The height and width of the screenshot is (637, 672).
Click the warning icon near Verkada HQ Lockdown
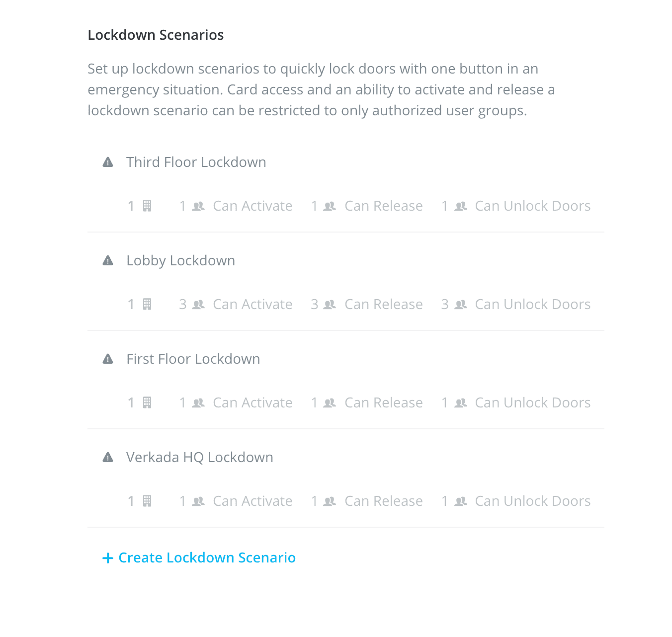108,457
